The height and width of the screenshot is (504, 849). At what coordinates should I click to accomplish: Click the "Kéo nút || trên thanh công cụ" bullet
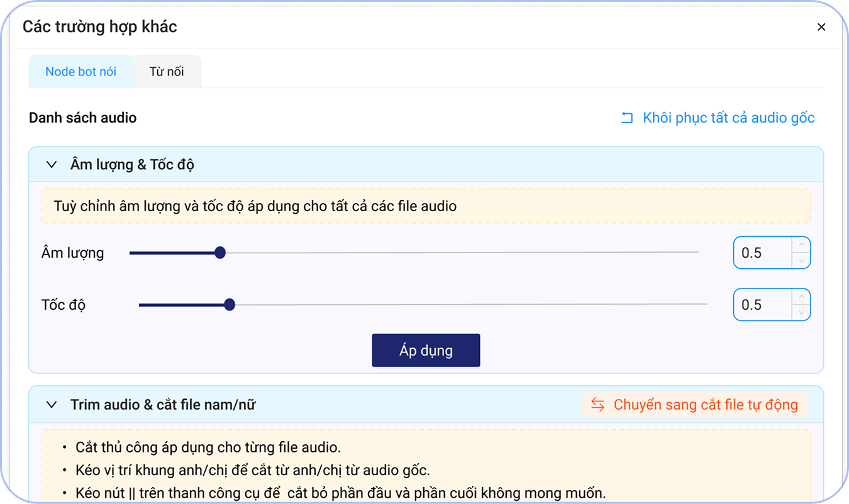coord(341,493)
